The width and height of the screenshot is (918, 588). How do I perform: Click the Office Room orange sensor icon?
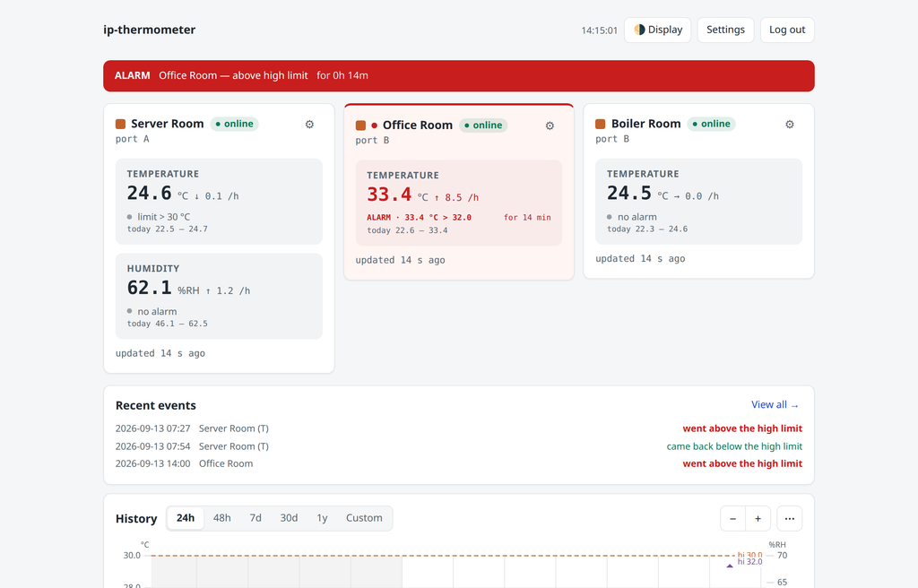click(360, 125)
